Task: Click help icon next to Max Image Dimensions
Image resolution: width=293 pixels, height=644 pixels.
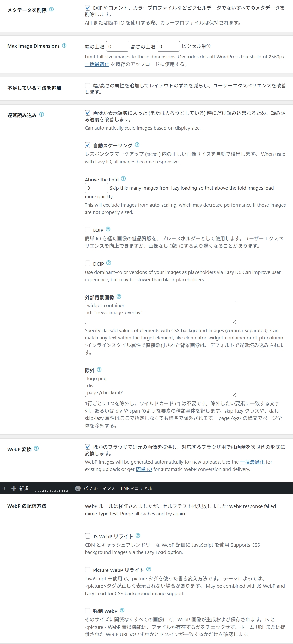Action: [64, 46]
